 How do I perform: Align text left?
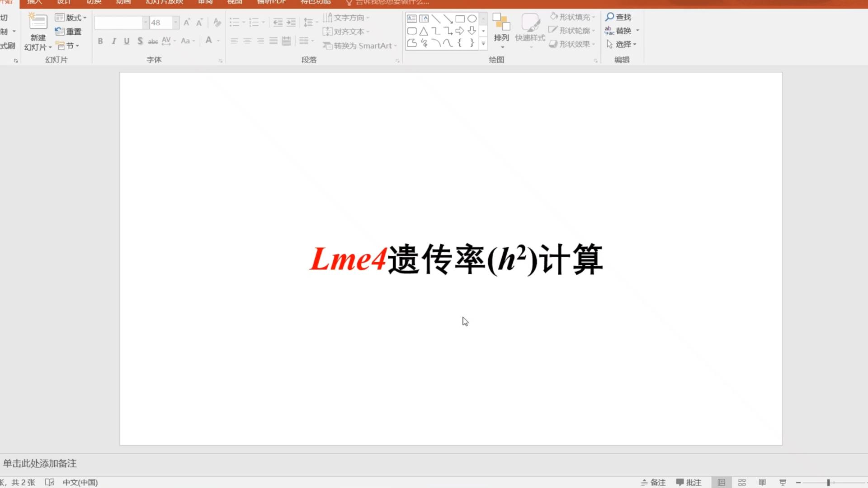click(x=234, y=41)
